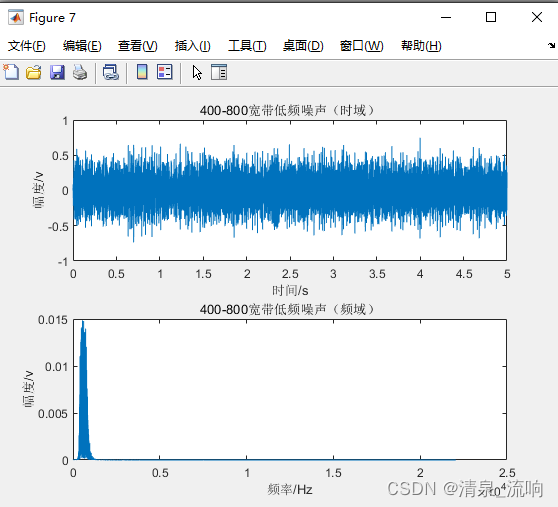The image size is (558, 507).
Task: Select the Edit Plot arrow tool
Action: tap(197, 73)
